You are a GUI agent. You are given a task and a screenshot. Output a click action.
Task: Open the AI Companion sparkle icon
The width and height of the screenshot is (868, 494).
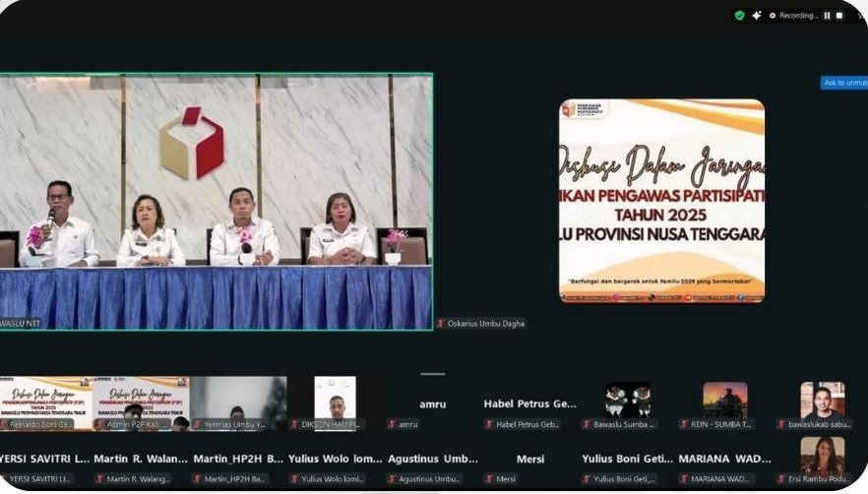click(756, 16)
